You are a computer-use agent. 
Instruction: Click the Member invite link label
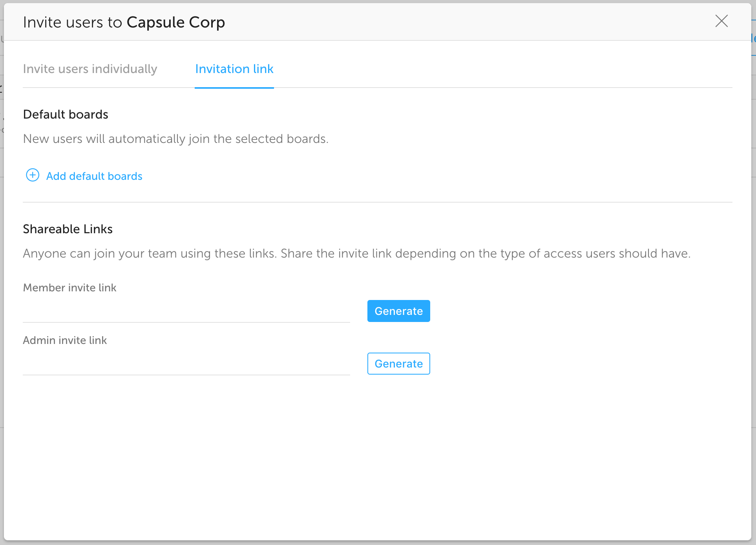click(69, 288)
